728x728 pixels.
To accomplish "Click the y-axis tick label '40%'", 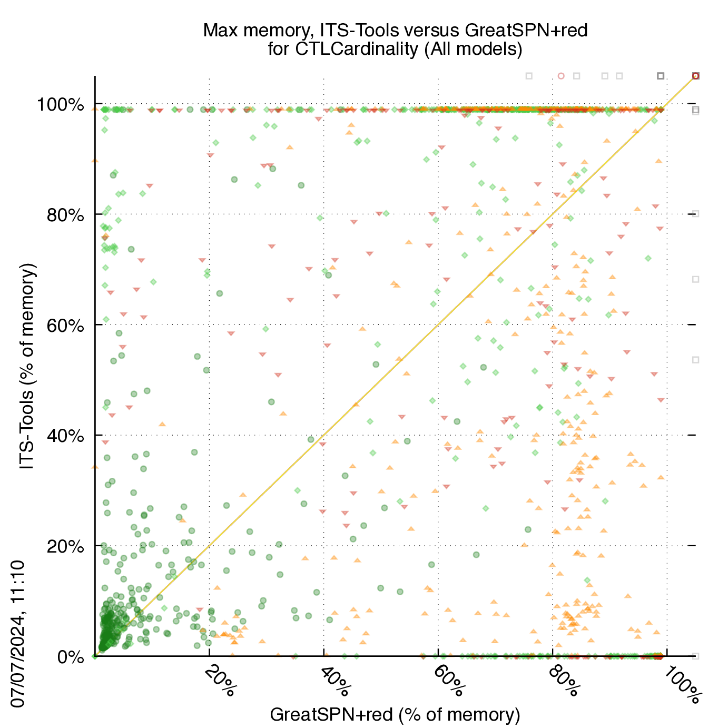I will (x=65, y=436).
